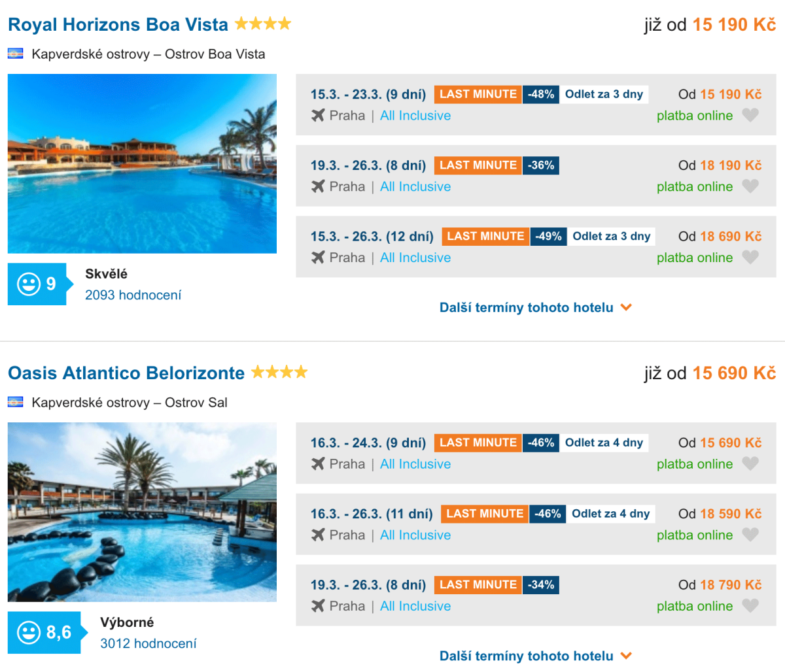This screenshot has height=672, width=785.
Task: Click the smiley rating badge showing 8,6
Action: click(x=44, y=633)
